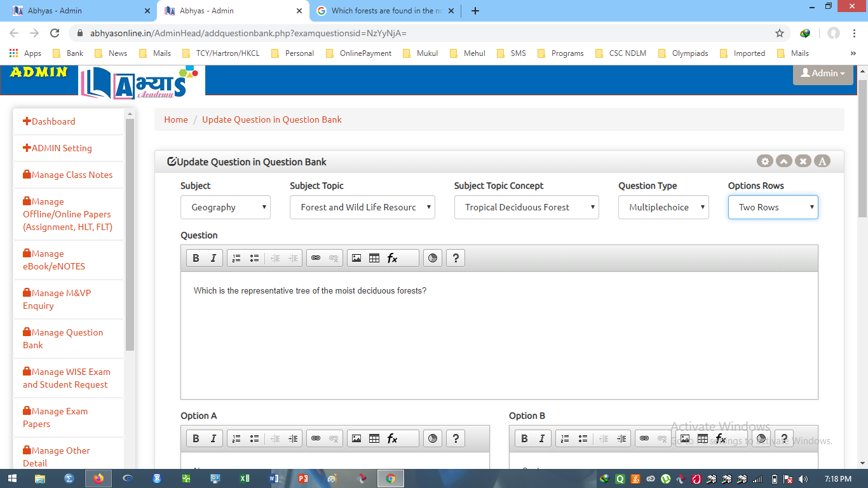
Task: Open the Subject dropdown showing Geography
Action: click(226, 207)
